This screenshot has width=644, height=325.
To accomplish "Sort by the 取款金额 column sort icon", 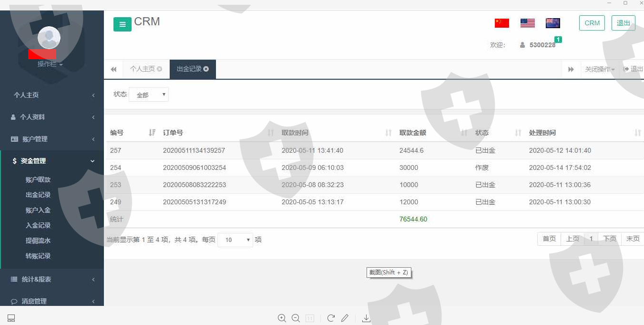I will (464, 133).
